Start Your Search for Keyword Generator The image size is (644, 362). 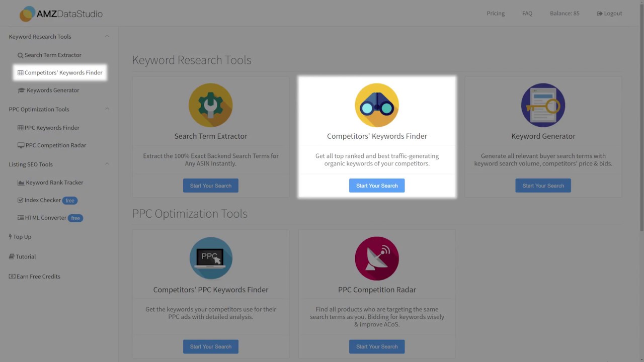(x=543, y=186)
